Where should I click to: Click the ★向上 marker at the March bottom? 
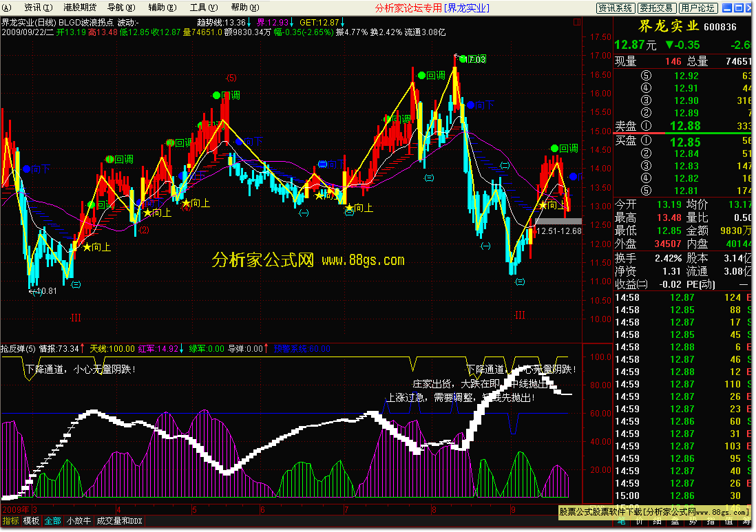point(97,247)
